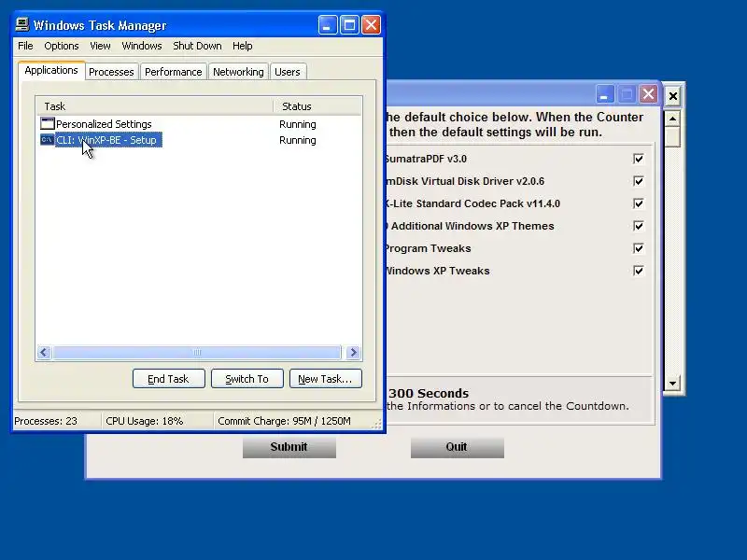Open the Windows menu
The height and width of the screenshot is (560, 747).
[142, 46]
